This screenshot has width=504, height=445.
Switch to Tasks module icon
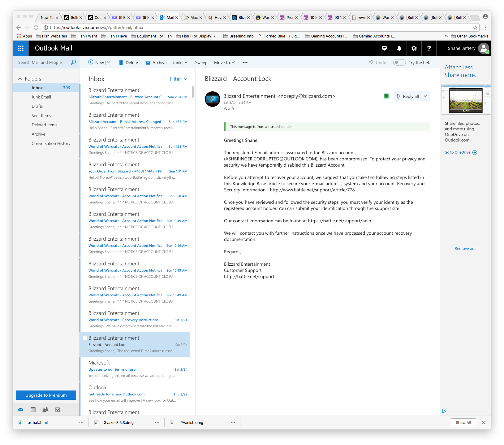coord(58,410)
